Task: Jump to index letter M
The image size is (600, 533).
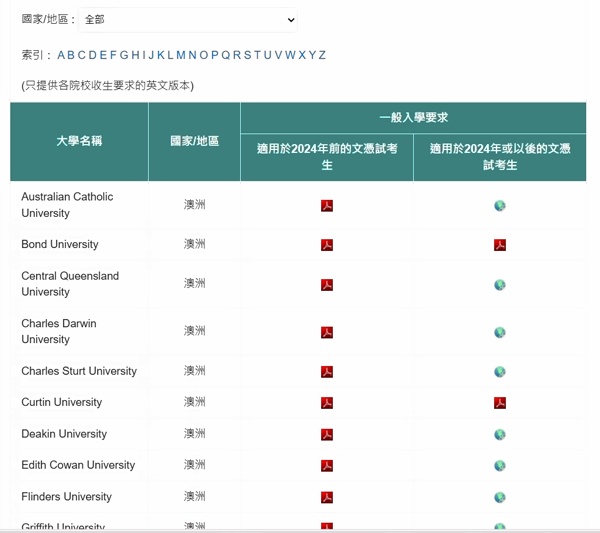Action: [x=181, y=55]
